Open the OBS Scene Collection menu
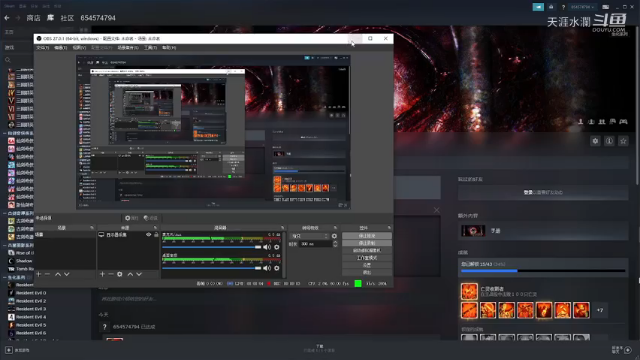Screen dimensions: 640x360 (128, 48)
